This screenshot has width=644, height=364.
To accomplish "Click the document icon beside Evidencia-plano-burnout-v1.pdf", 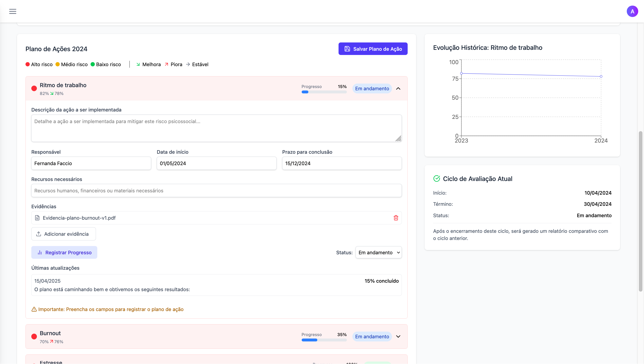I will pos(37,218).
